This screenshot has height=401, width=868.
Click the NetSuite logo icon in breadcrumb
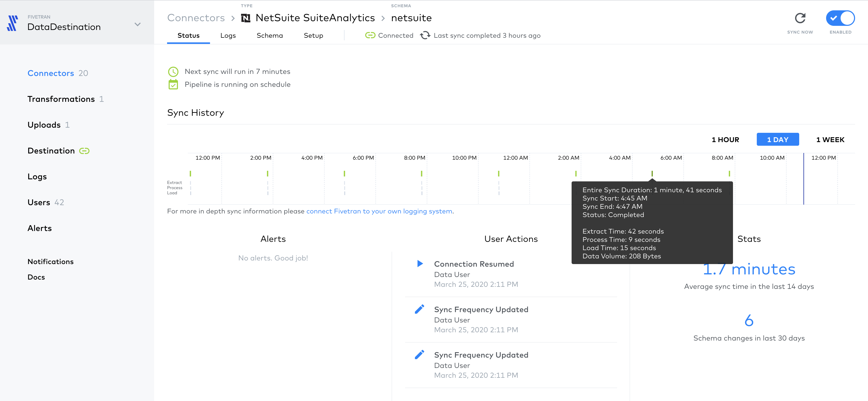[246, 18]
